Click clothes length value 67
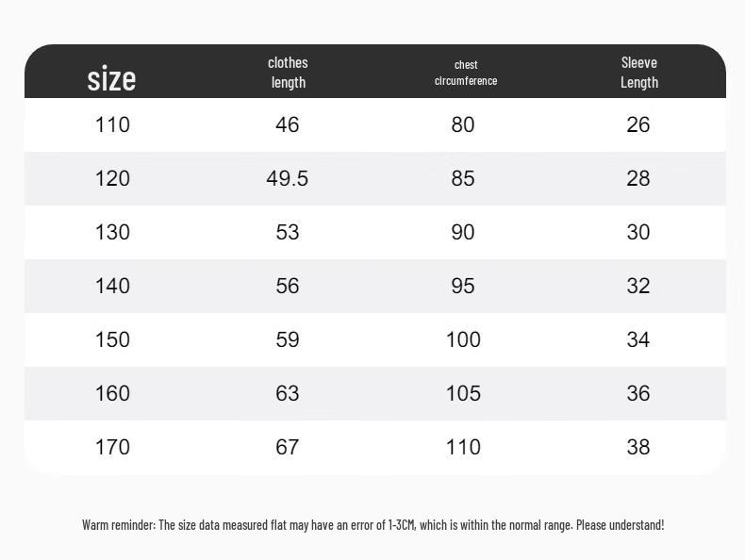The width and height of the screenshot is (745, 560). pyautogui.click(x=288, y=447)
